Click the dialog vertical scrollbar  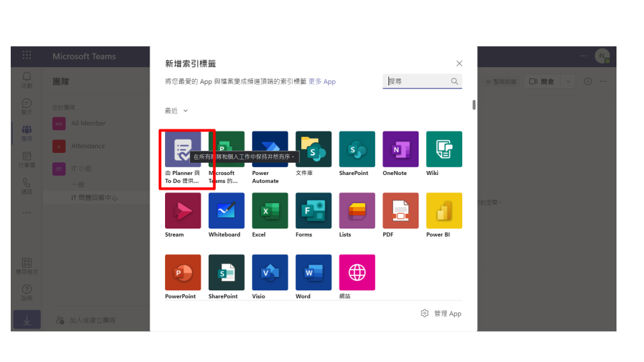click(474, 105)
